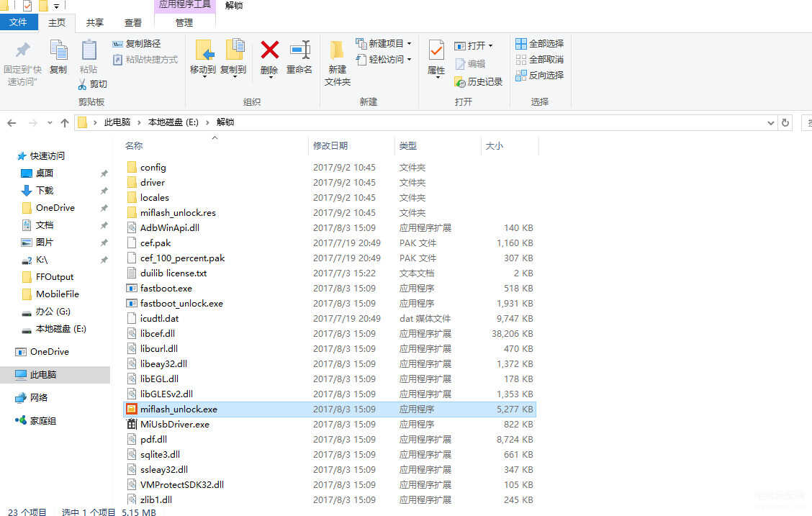
Task: Click the Up-directory arrow in navigation bar
Action: [x=65, y=123]
